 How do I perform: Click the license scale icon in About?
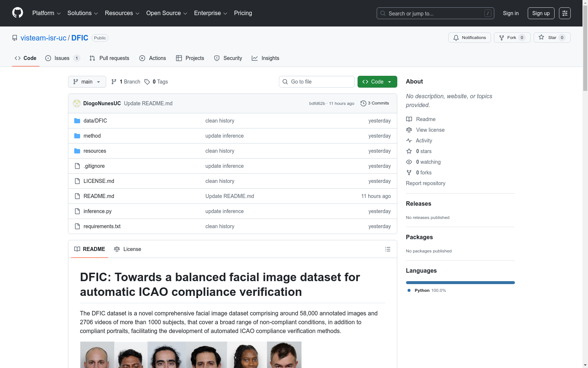[409, 130]
